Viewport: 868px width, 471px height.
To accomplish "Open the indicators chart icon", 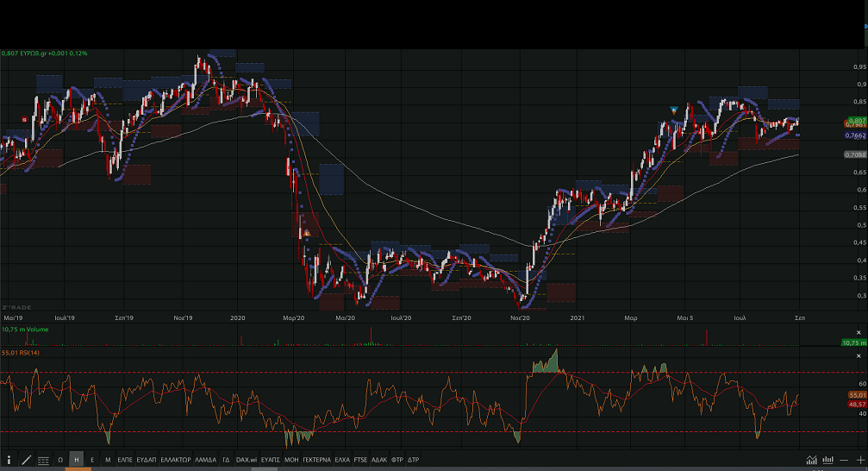I will [x=811, y=461].
